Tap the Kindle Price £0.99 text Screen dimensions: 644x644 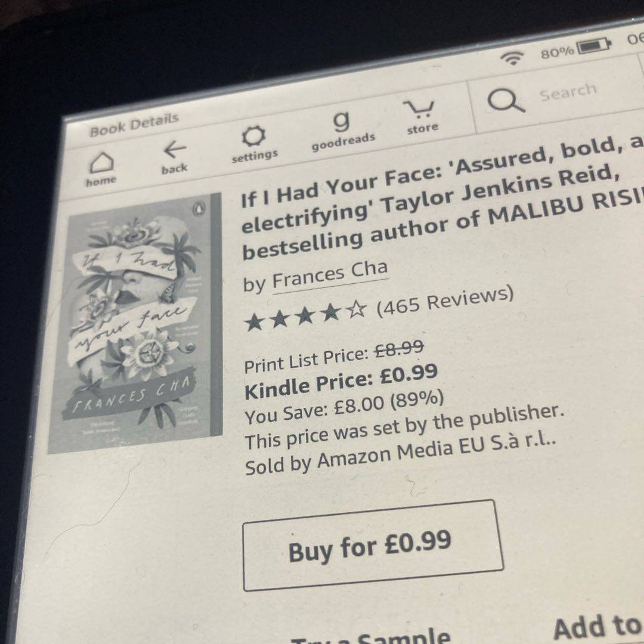click(x=341, y=381)
